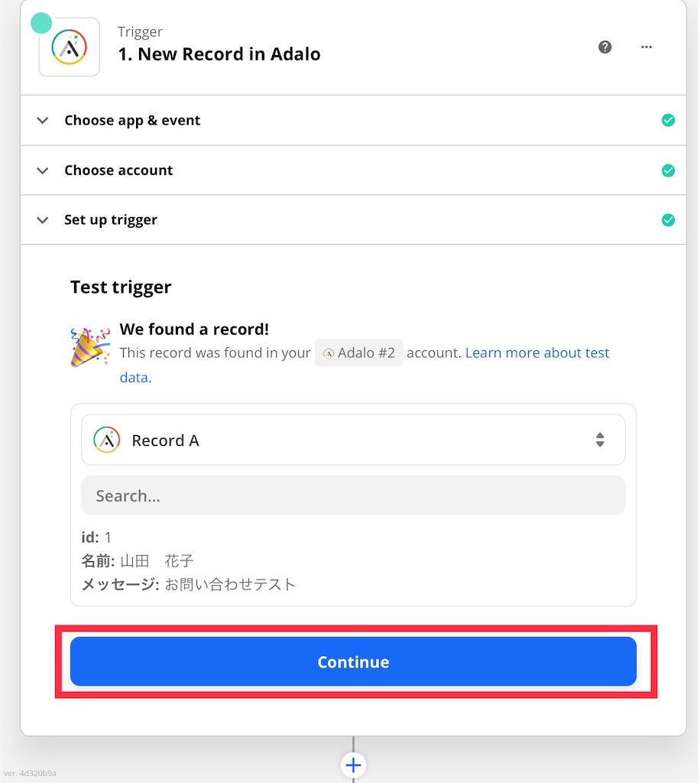This screenshot has width=700, height=783.
Task: Select the メッセージ field row in record
Action: point(189,585)
